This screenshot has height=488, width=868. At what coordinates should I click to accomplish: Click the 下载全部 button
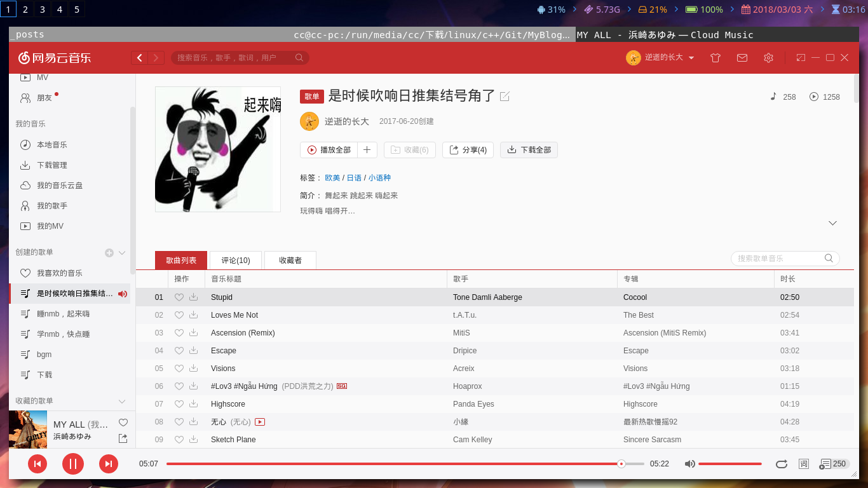pyautogui.click(x=529, y=150)
